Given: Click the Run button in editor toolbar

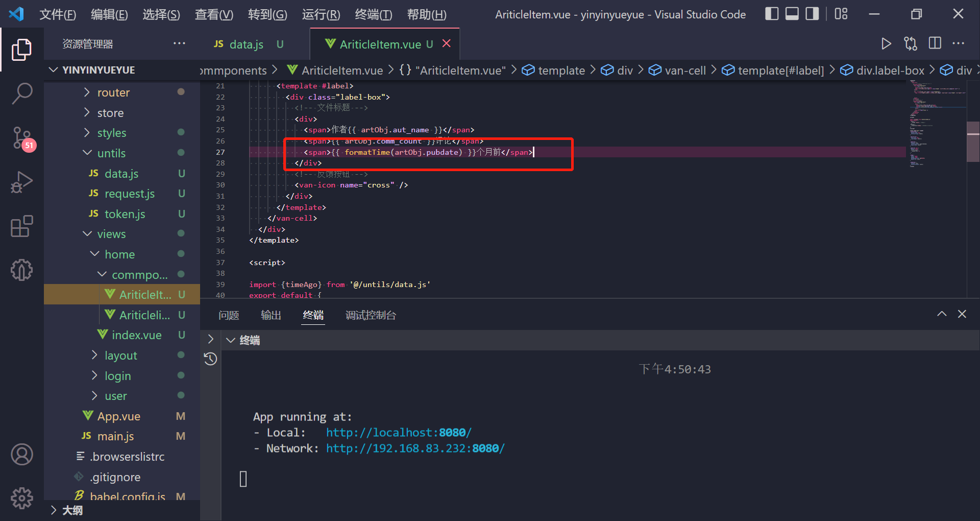Looking at the screenshot, I should click(886, 44).
